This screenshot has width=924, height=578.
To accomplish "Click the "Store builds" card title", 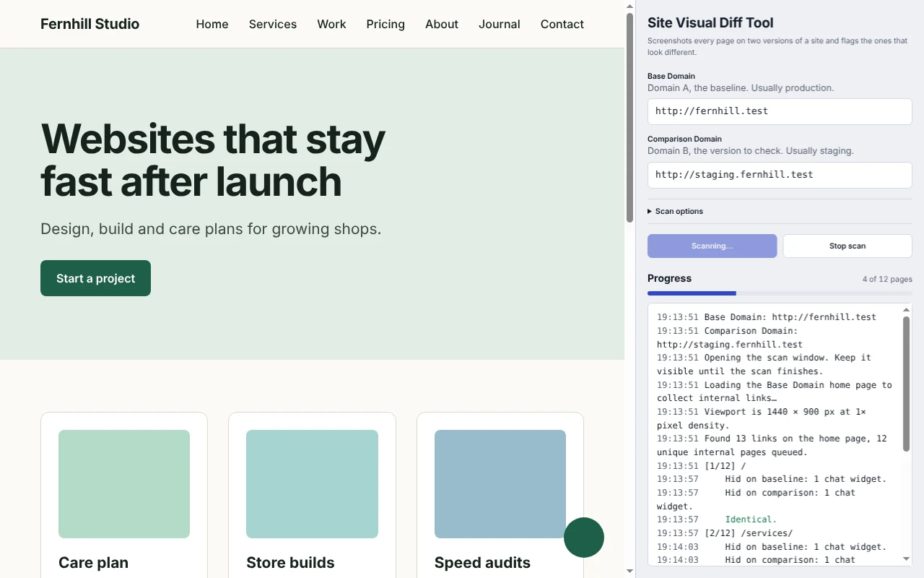I will tap(290, 563).
